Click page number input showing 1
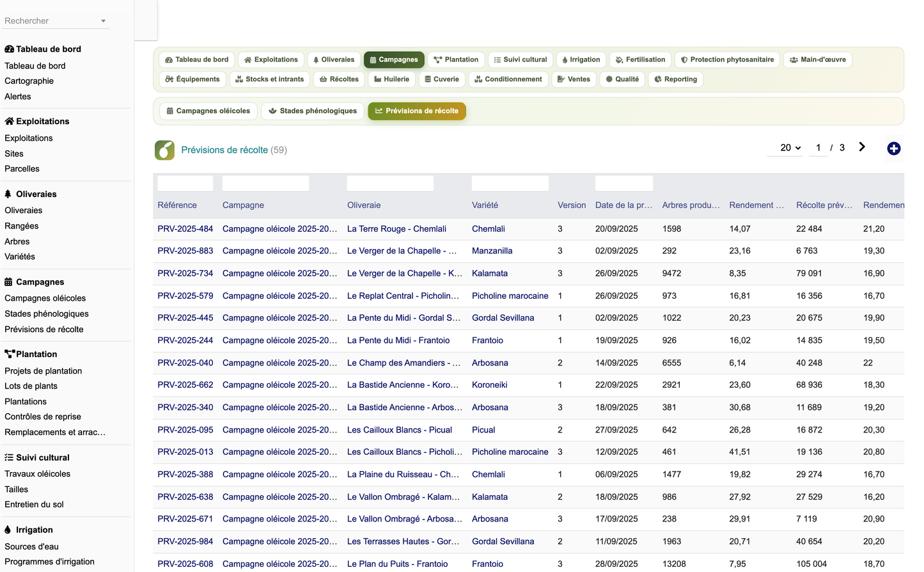Viewport: 924px width, 572px height. point(818,148)
